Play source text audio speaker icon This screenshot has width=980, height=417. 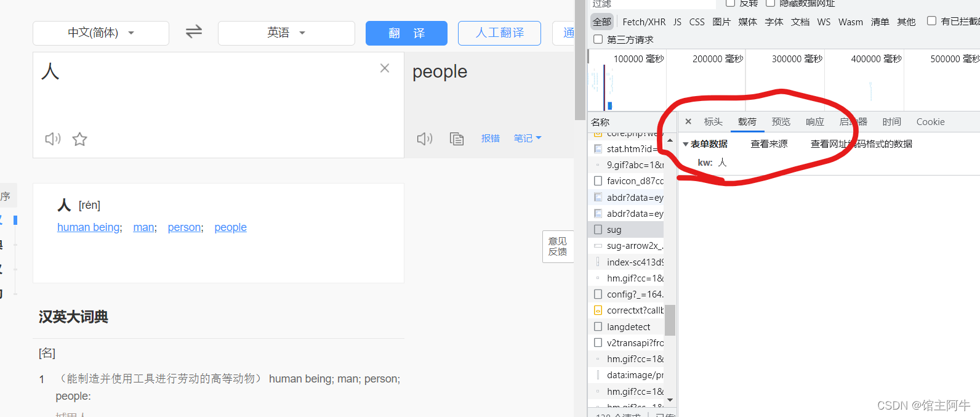click(x=53, y=139)
